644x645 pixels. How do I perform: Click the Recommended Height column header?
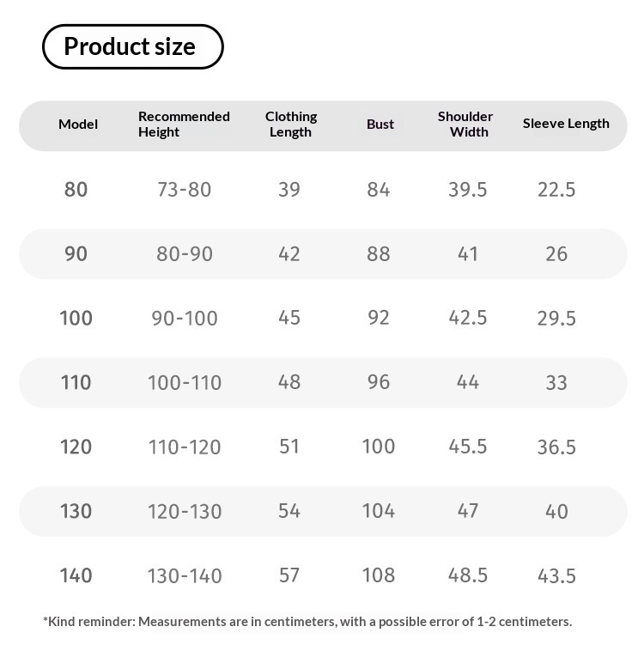click(x=184, y=125)
